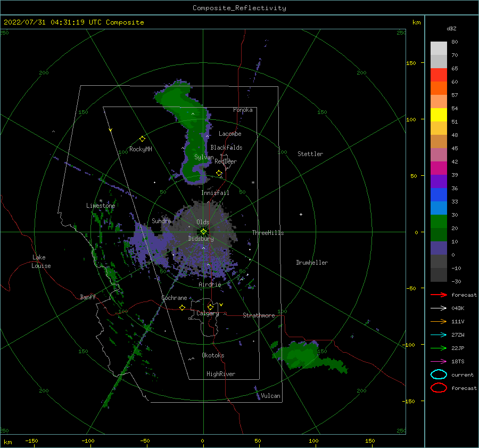Click the Composite_Reflectivity title

pyautogui.click(x=240, y=8)
